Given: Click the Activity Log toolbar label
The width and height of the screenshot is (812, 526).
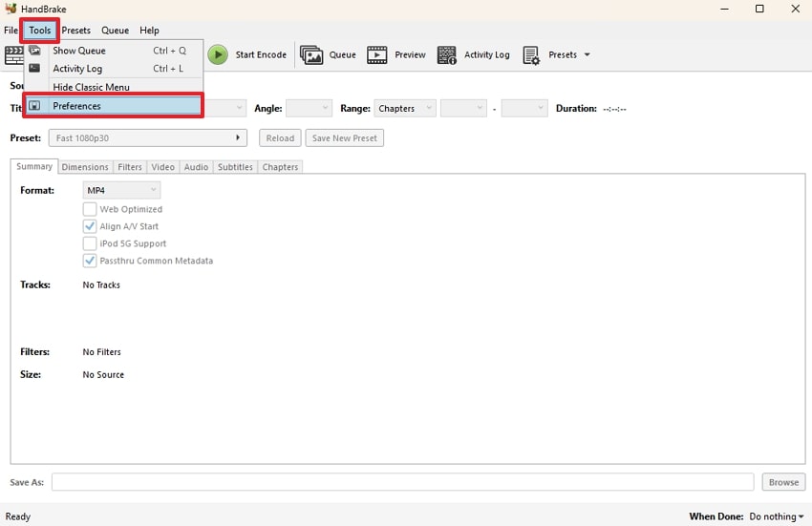Looking at the screenshot, I should pos(487,54).
